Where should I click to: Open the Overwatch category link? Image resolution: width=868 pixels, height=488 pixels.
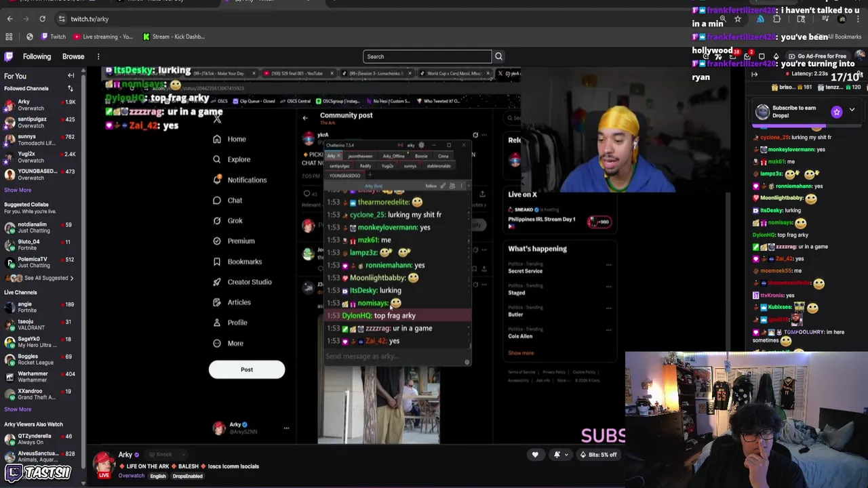131,476
